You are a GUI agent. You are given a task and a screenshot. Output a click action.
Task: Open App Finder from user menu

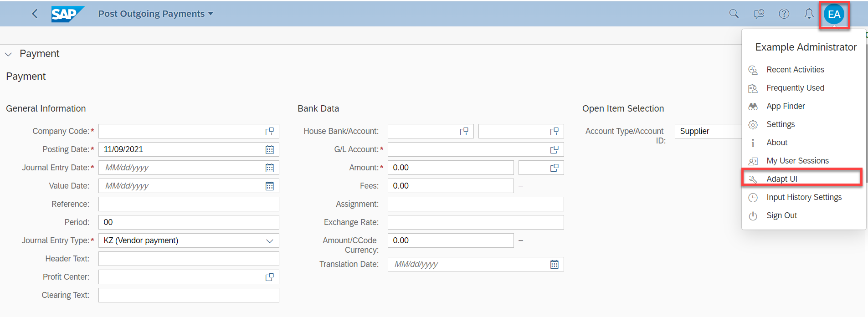[x=804, y=106]
